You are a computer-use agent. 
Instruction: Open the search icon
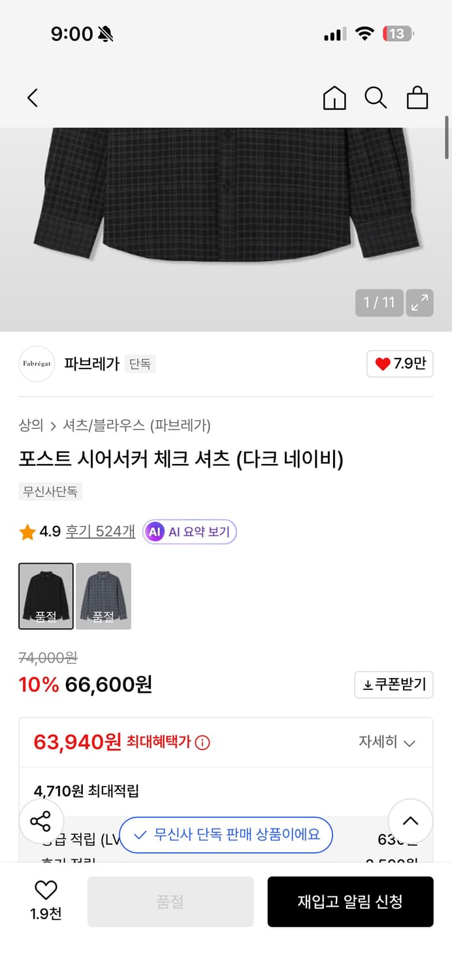(376, 97)
